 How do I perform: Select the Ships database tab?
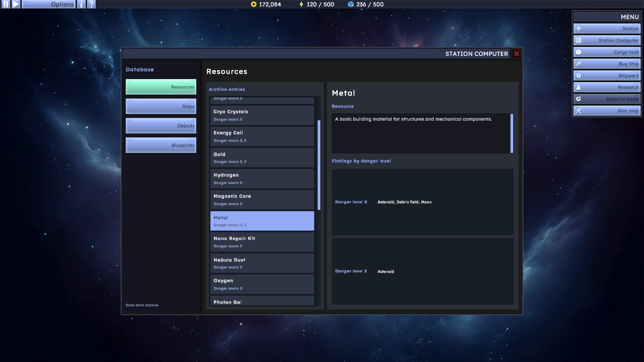click(161, 106)
